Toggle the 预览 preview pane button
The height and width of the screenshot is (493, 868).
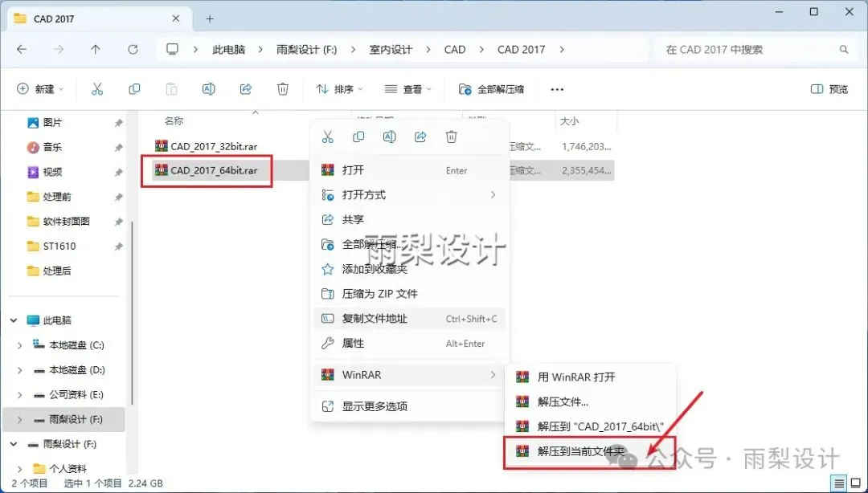[x=829, y=89]
